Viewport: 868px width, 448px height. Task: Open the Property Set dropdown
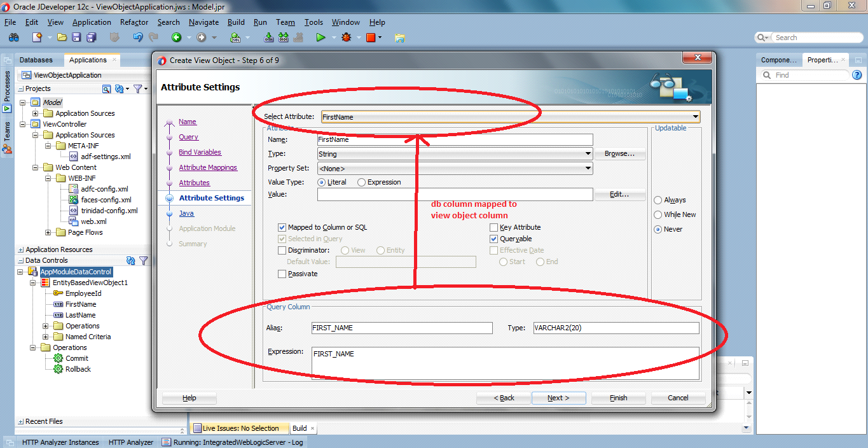(588, 168)
